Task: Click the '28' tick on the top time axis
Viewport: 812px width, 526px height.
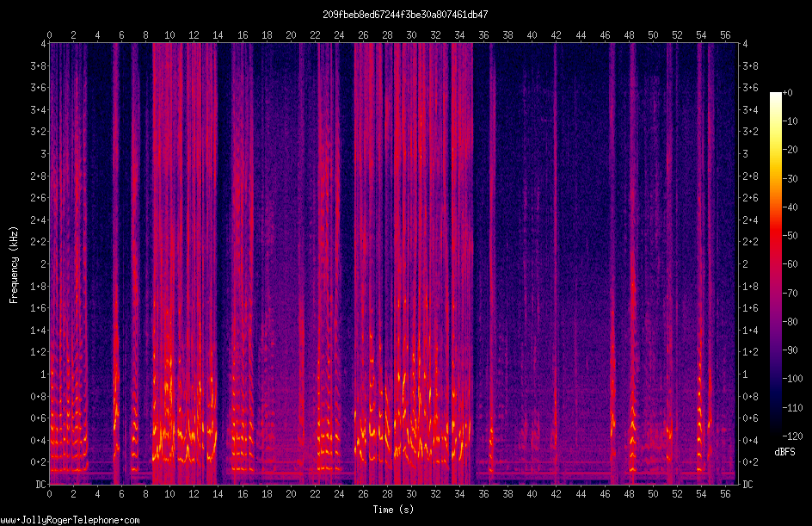Action: click(x=387, y=35)
